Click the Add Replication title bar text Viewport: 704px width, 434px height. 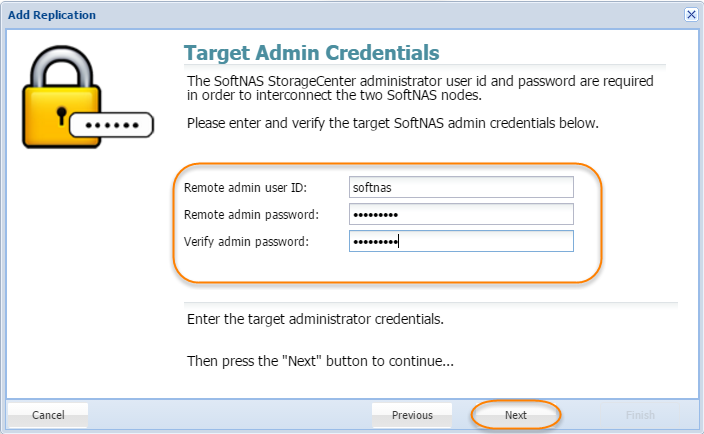click(52, 15)
